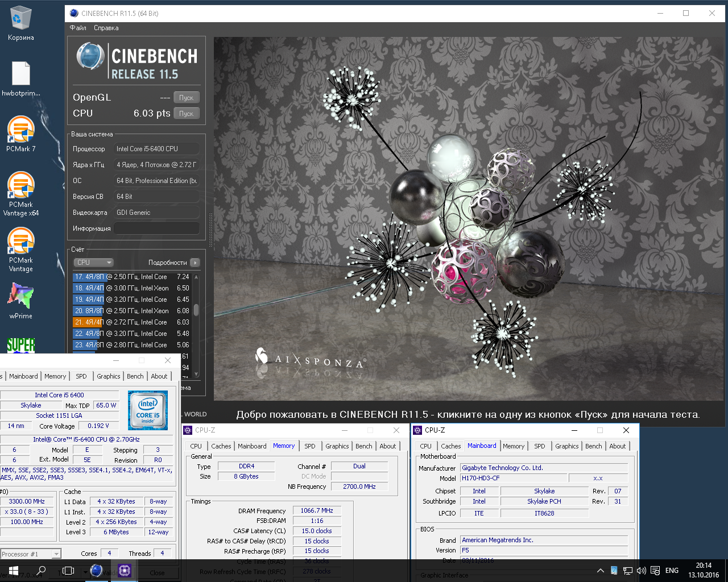The width and height of the screenshot is (728, 582).
Task: Show hidden tray icons with the chevron
Action: click(601, 571)
